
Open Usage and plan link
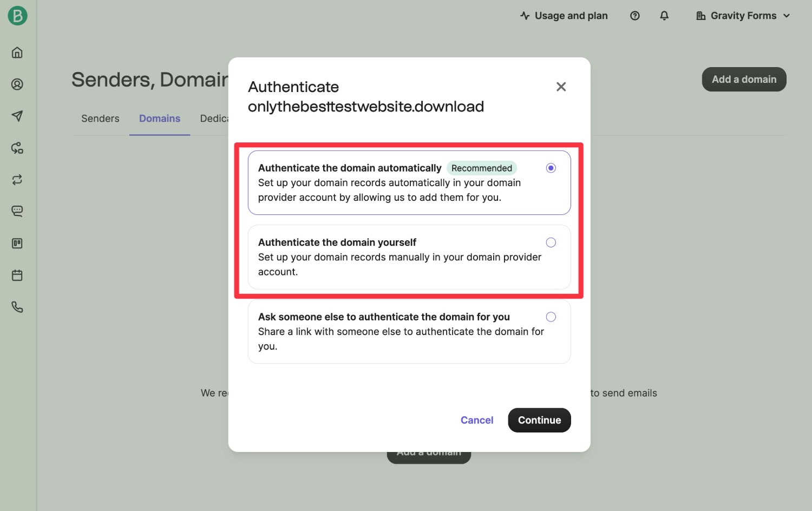point(564,16)
